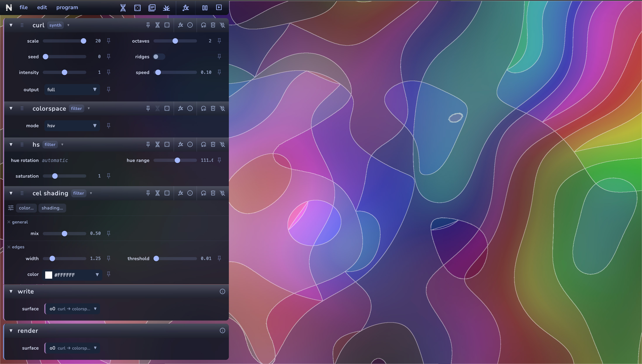Open the mode dropdown showing hsv
Screen dimensions: 642x364
click(72, 125)
